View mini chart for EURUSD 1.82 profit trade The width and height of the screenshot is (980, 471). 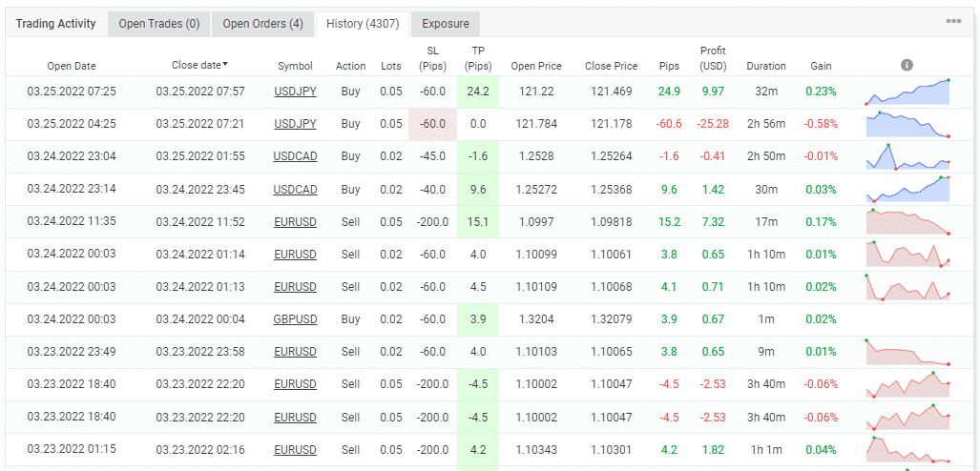907,450
